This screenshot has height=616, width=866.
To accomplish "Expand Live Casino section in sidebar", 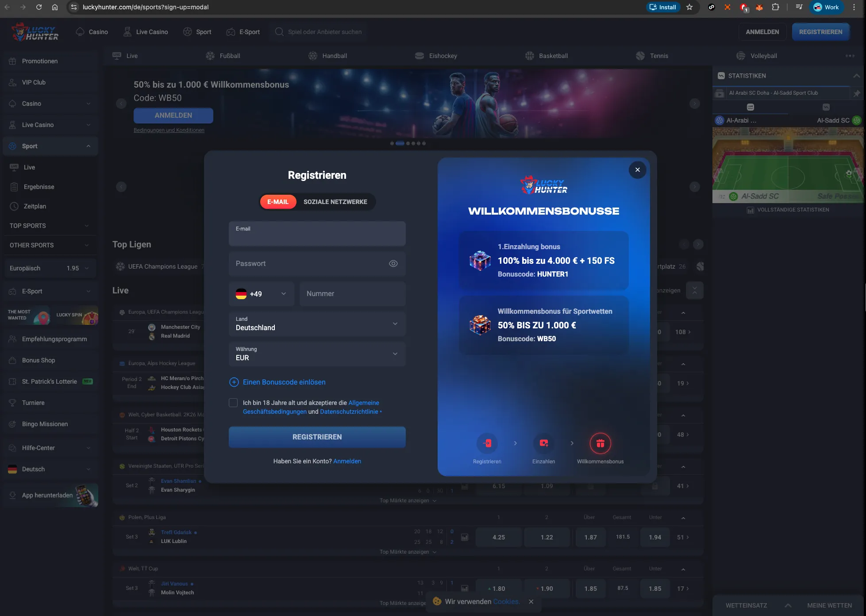I will coord(50,125).
